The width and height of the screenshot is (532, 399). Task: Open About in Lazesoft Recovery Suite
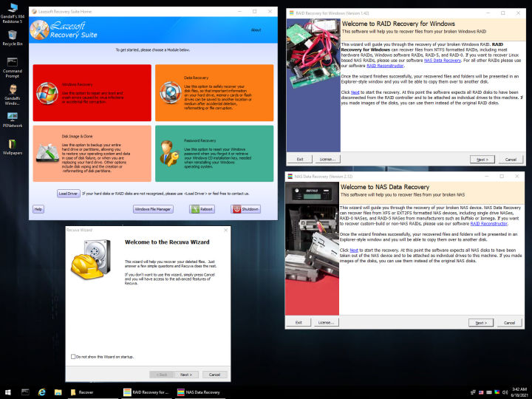pyautogui.click(x=256, y=30)
